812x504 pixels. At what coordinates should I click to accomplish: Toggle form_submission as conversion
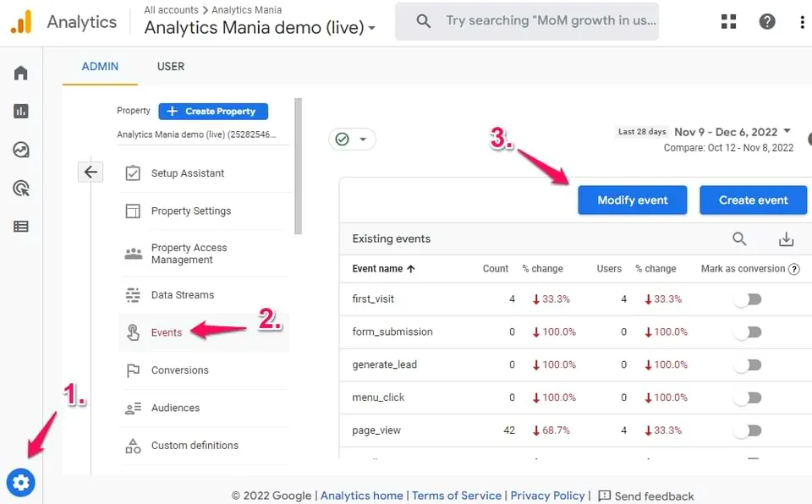tap(749, 332)
